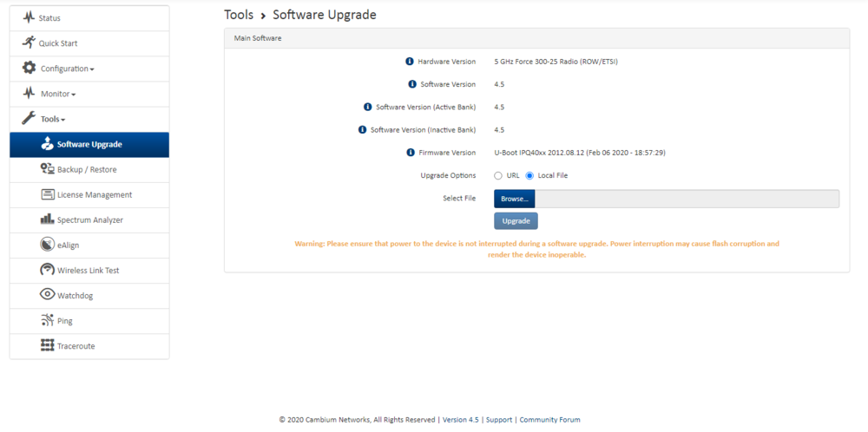This screenshot has height=432, width=868.
Task: Select the Software Upgrade menu item
Action: (x=89, y=144)
